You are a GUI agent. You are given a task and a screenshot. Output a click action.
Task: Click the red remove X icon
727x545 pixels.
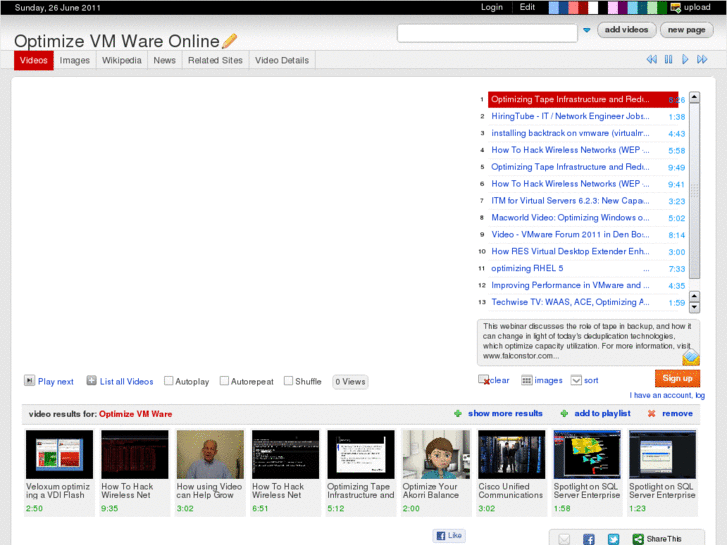[652, 413]
